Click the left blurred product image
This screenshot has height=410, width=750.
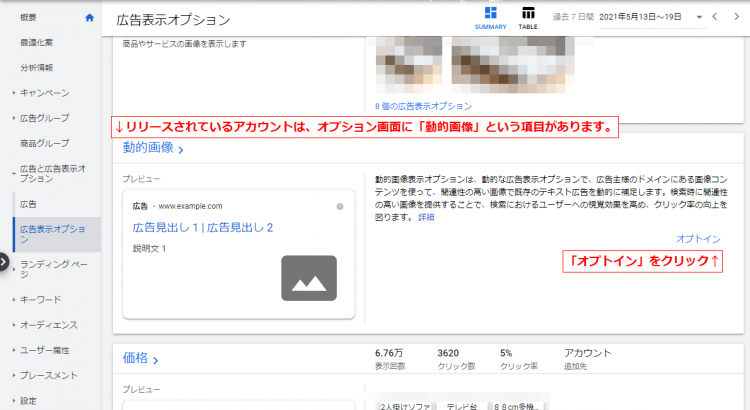(408, 65)
